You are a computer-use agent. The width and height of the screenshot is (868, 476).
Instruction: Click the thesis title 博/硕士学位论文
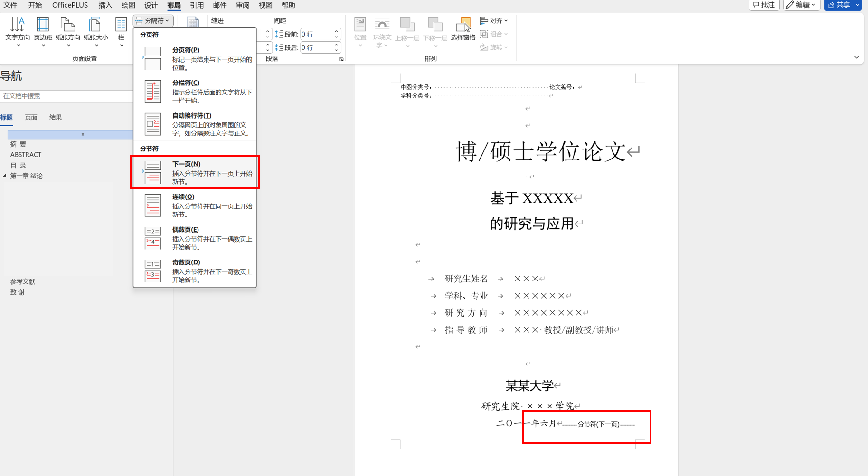541,152
